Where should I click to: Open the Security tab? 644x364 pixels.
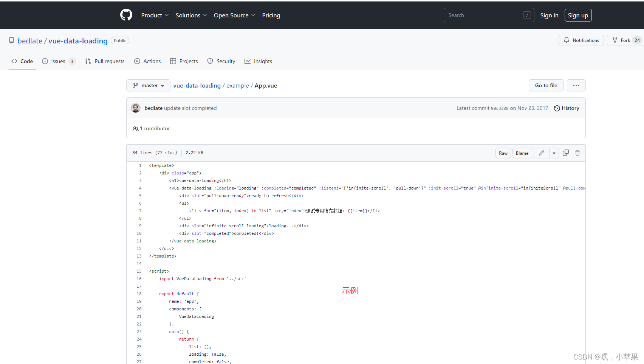click(x=221, y=61)
